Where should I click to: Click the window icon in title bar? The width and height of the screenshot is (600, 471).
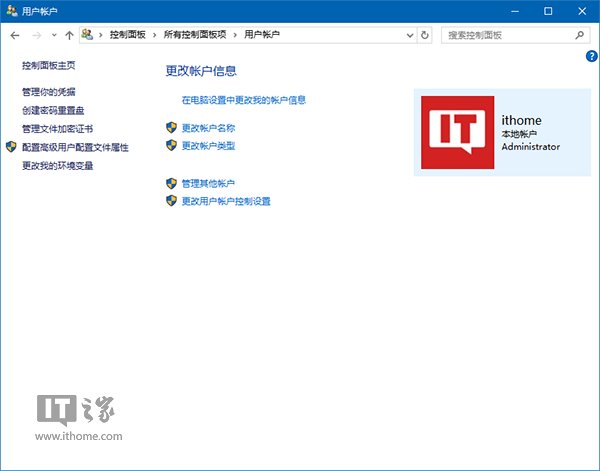coord(10,11)
